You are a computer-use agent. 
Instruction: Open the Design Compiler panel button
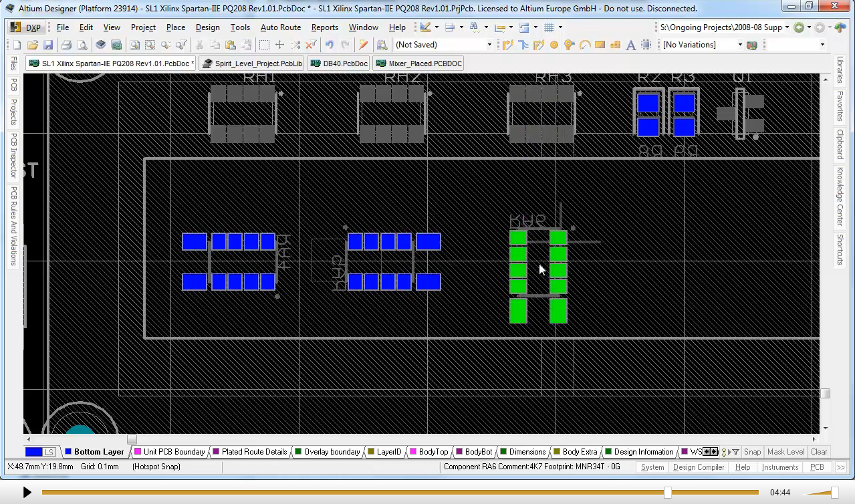point(699,467)
